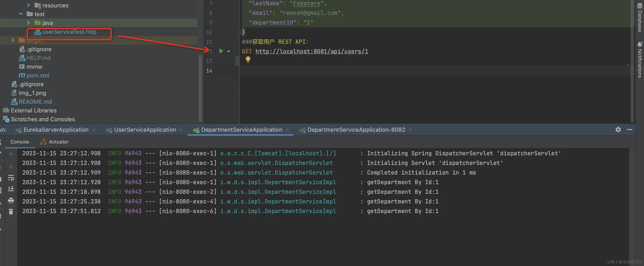Screen dimensions: 644x266
Task: Open the localhost:8081/api/users/1 URL link
Action: 311,51
